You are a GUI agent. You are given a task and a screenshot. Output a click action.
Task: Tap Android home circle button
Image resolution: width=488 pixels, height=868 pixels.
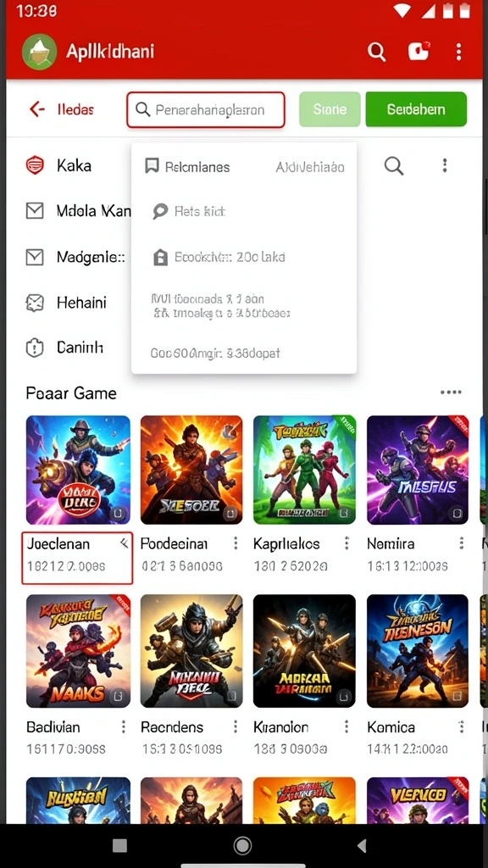pyautogui.click(x=242, y=845)
